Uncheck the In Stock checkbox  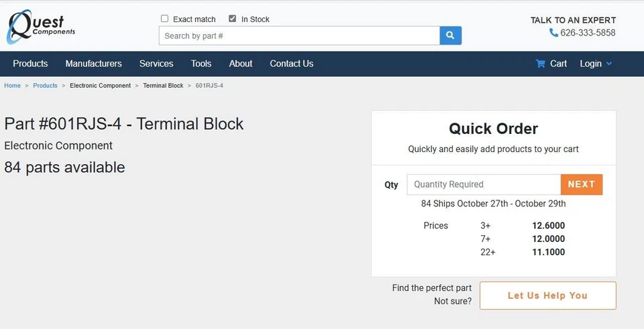(233, 19)
